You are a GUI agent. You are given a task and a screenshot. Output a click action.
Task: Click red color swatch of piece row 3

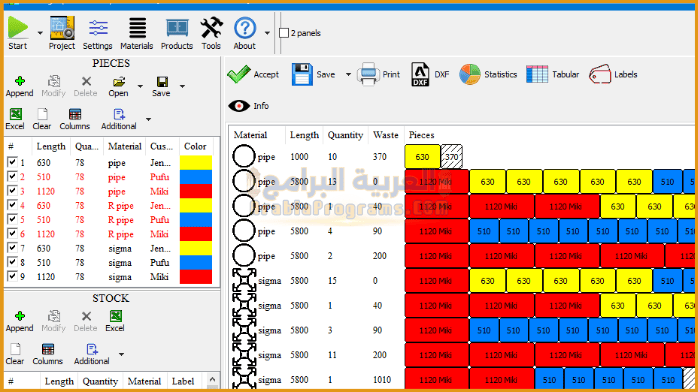coord(196,191)
